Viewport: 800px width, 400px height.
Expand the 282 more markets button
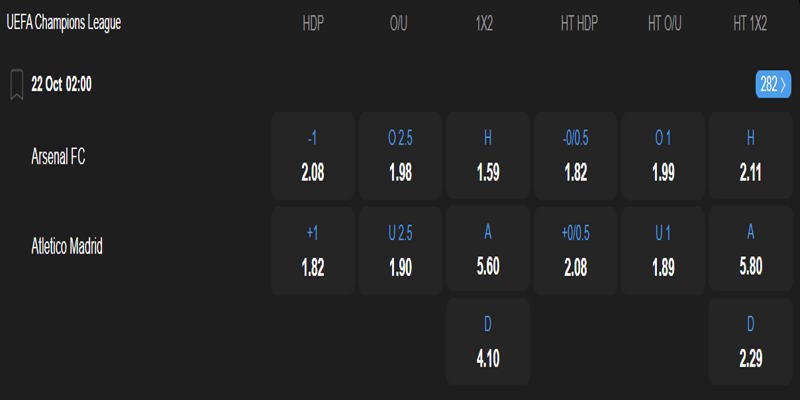click(x=774, y=85)
